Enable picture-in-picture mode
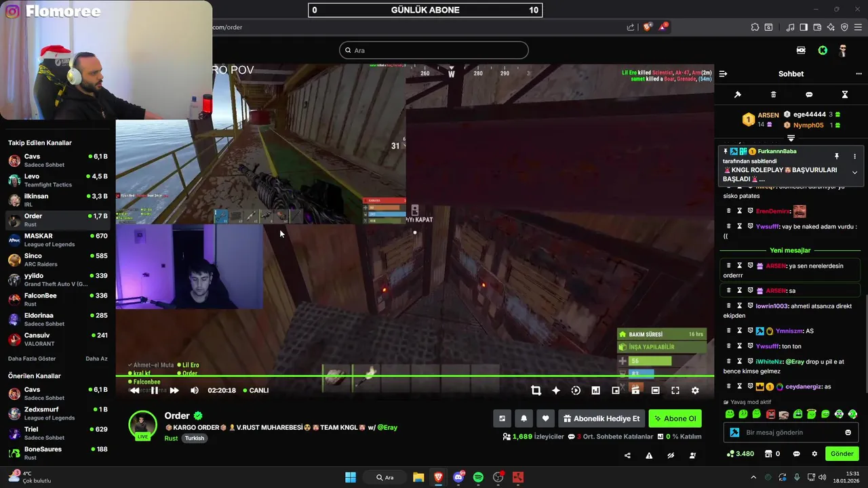This screenshot has width=868, height=488. point(616,390)
